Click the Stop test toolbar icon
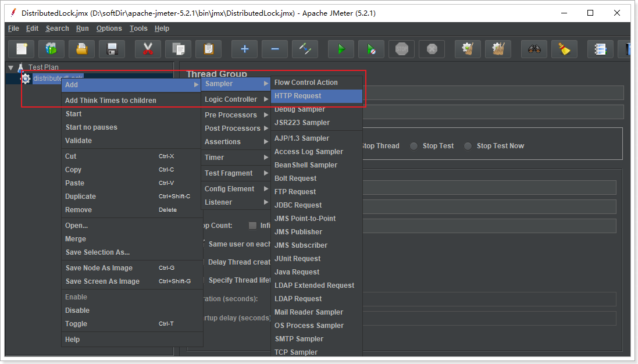 [x=402, y=49]
